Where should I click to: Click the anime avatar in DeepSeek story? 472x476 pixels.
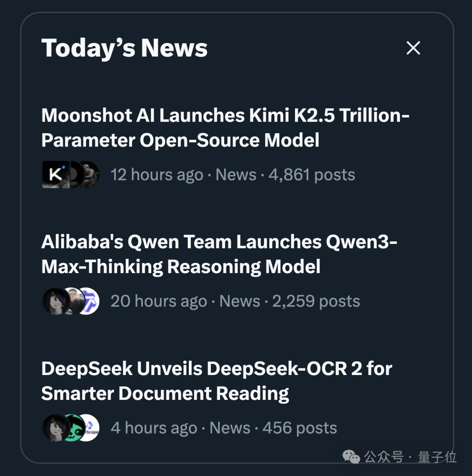(x=54, y=427)
